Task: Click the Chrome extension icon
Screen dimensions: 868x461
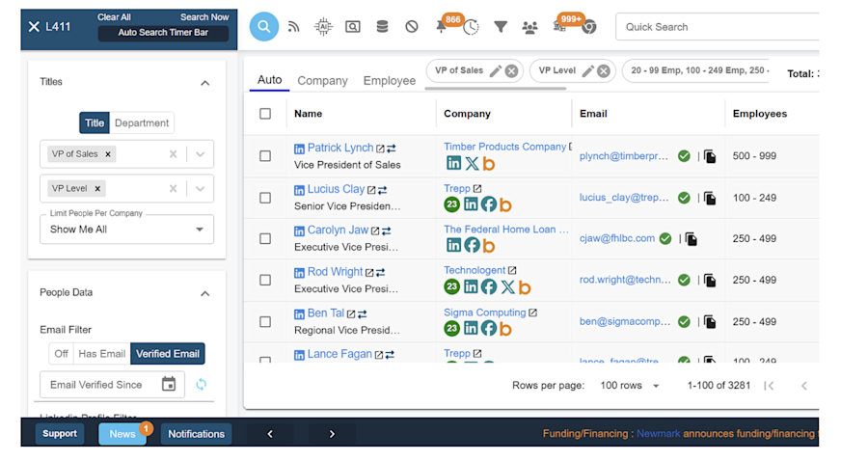Action: point(589,27)
